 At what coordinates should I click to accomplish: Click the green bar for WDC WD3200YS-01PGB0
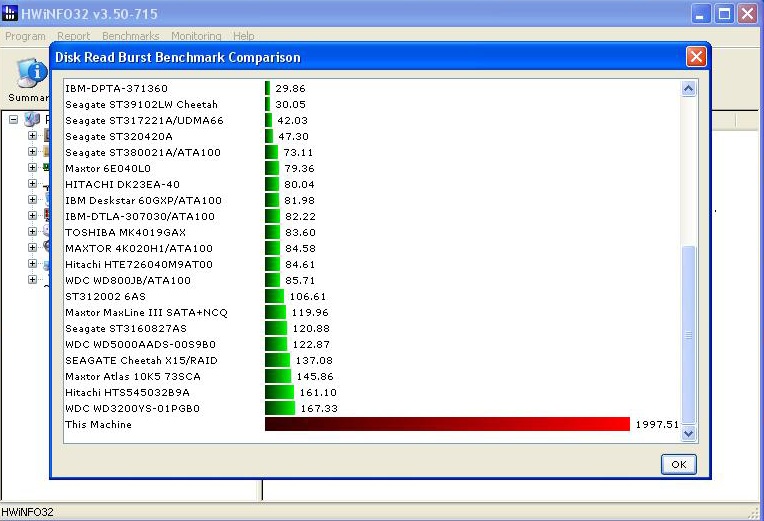tap(280, 408)
